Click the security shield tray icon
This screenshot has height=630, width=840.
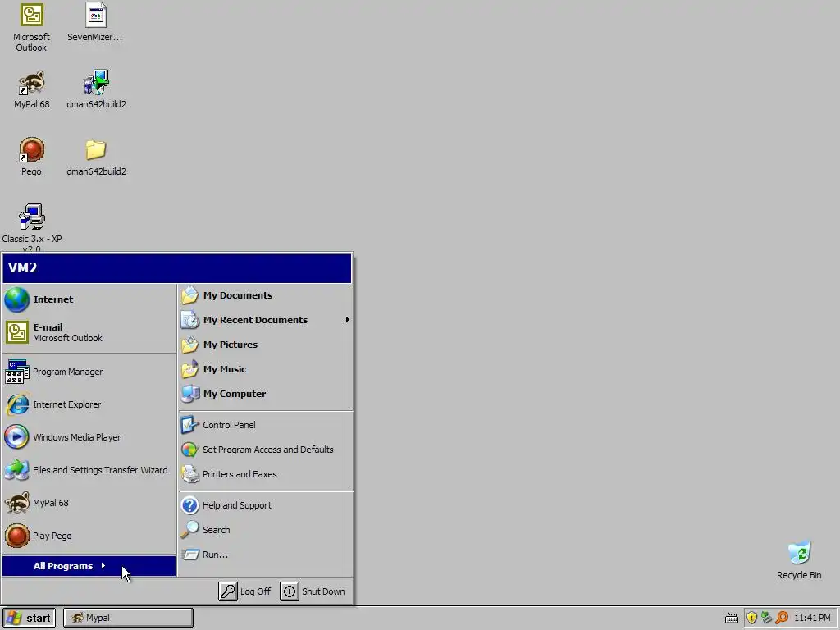[751, 618]
